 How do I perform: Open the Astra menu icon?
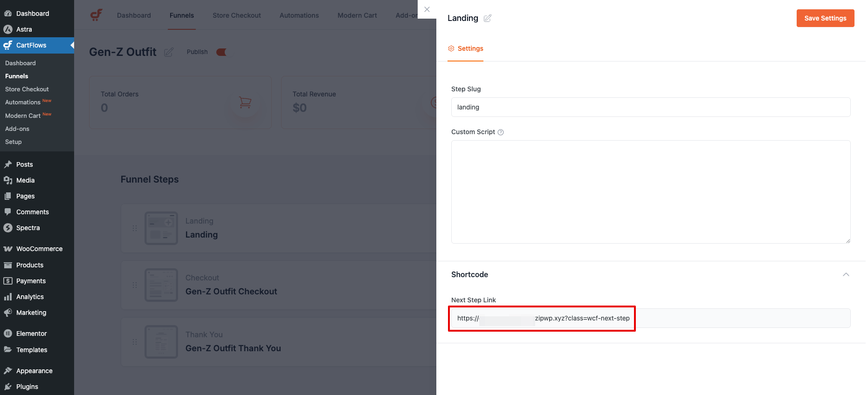coord(8,29)
